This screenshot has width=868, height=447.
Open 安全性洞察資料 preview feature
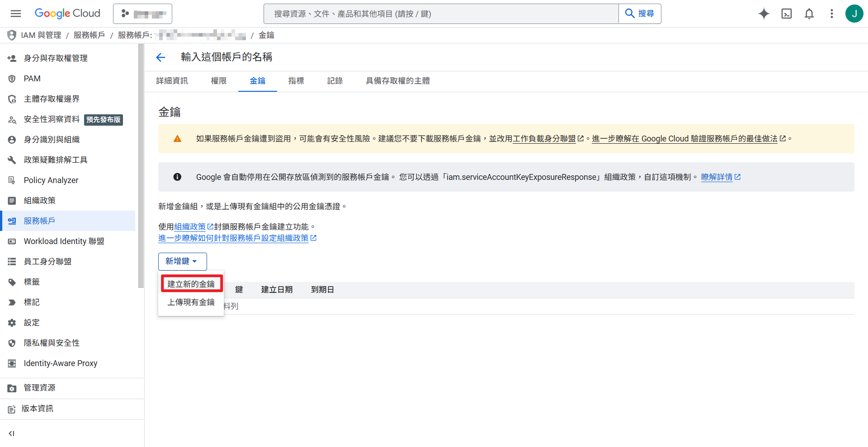coord(51,119)
